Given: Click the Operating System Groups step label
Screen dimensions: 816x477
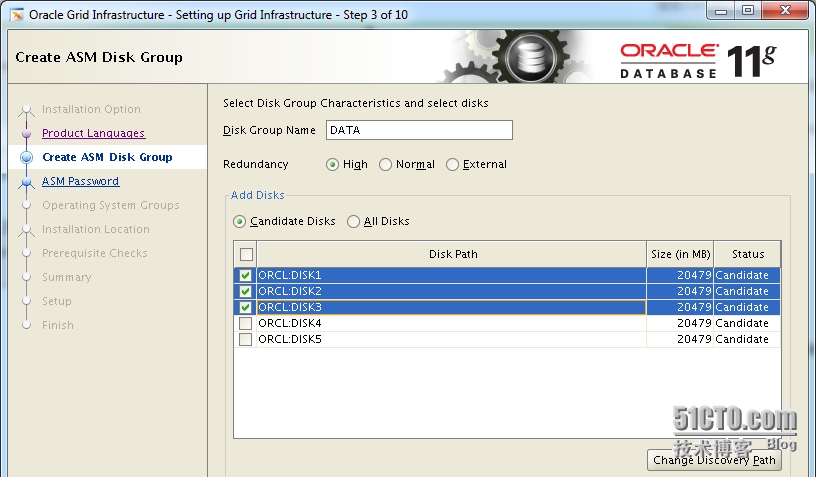Looking at the screenshot, I should (x=111, y=205).
